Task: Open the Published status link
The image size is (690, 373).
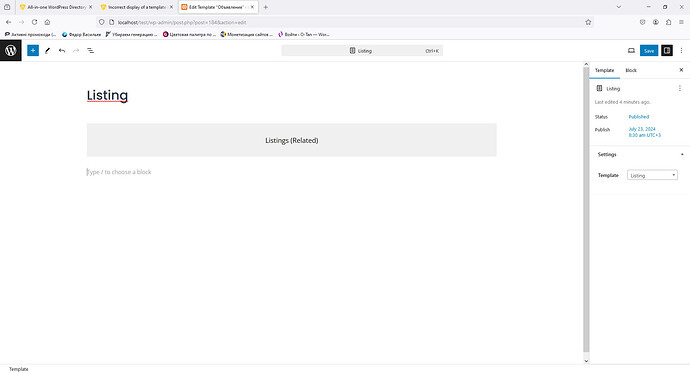Action: pyautogui.click(x=639, y=117)
